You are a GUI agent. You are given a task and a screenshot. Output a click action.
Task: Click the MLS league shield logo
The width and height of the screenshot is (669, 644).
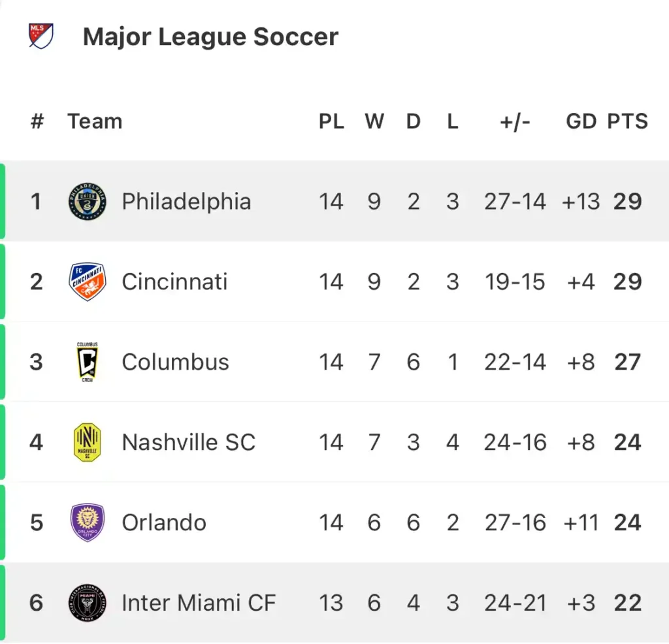(x=41, y=36)
